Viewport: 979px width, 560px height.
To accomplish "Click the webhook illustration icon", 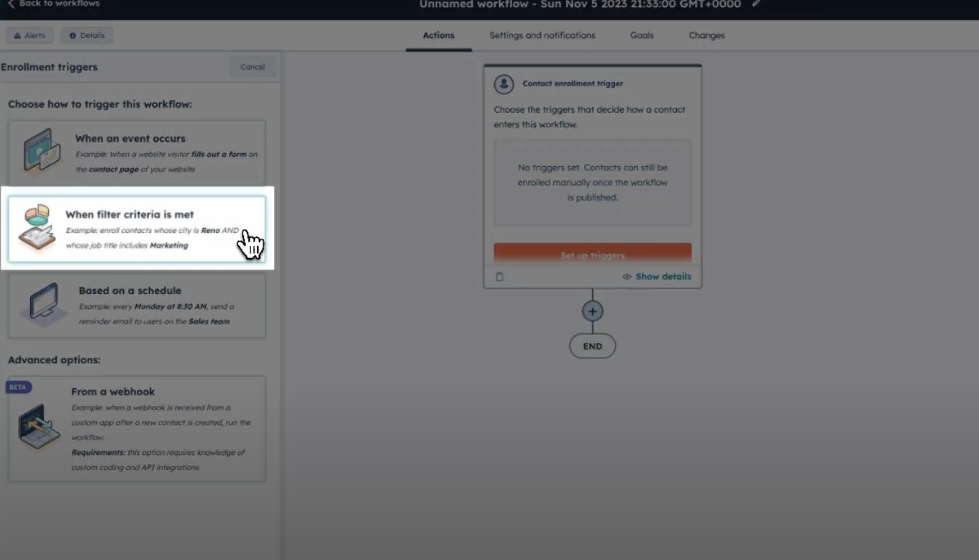I will [x=39, y=426].
